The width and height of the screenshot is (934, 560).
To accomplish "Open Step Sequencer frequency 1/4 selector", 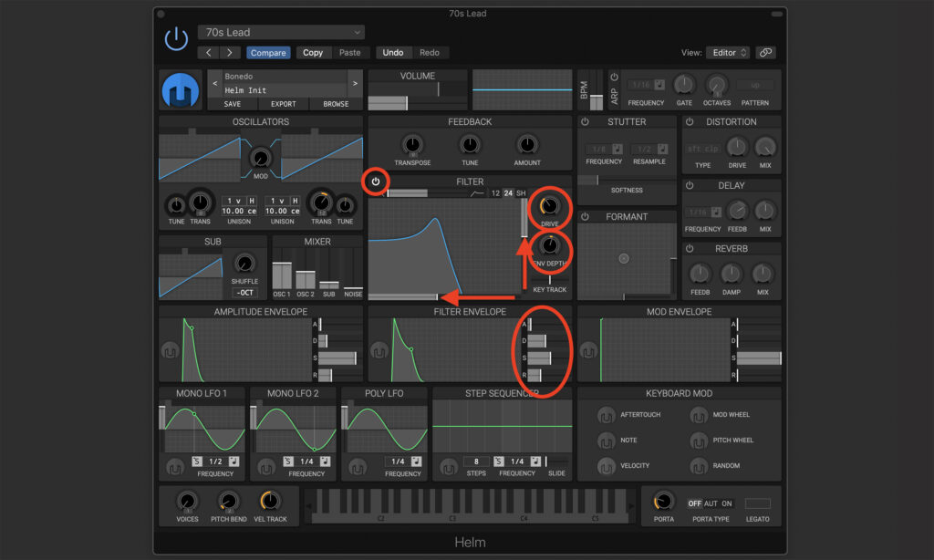I will tap(518, 461).
